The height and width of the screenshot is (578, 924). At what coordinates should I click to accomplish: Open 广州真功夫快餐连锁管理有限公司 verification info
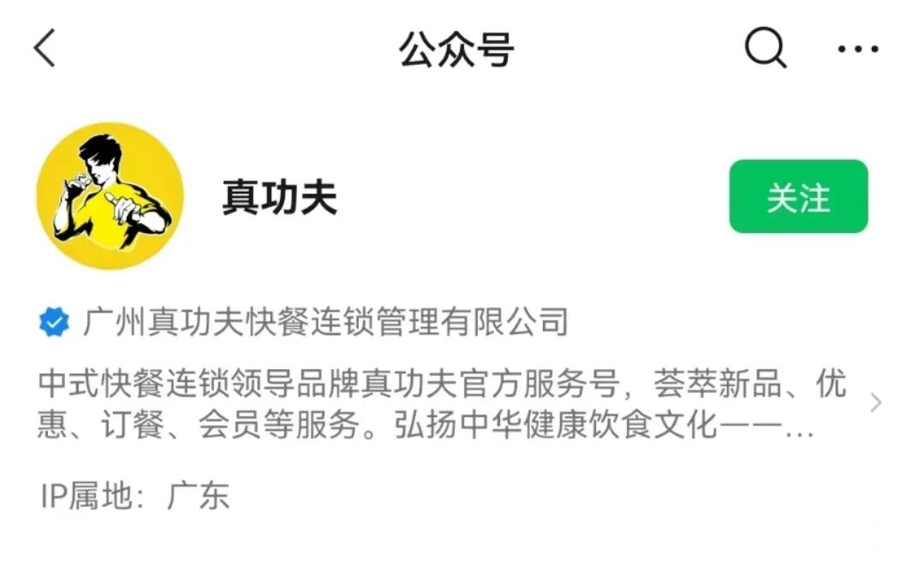click(x=326, y=322)
